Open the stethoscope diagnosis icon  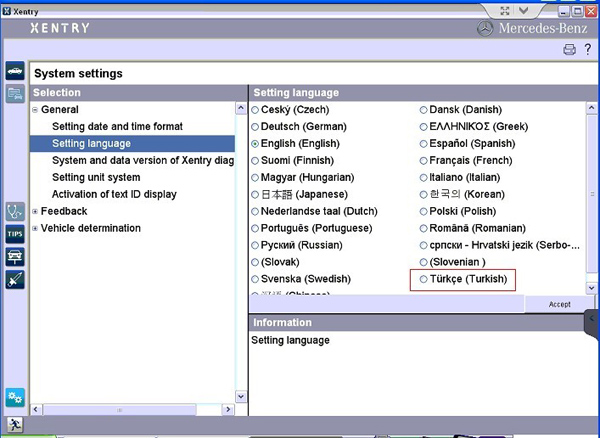(15, 212)
